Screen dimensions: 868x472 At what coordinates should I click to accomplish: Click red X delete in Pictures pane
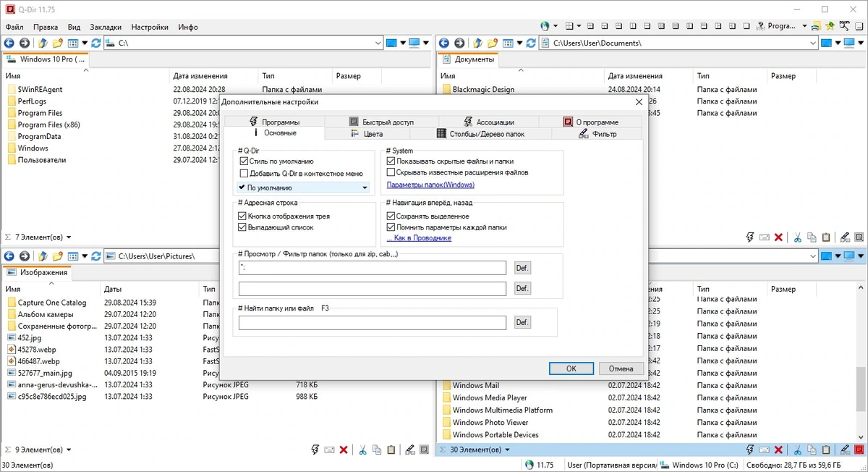344,450
